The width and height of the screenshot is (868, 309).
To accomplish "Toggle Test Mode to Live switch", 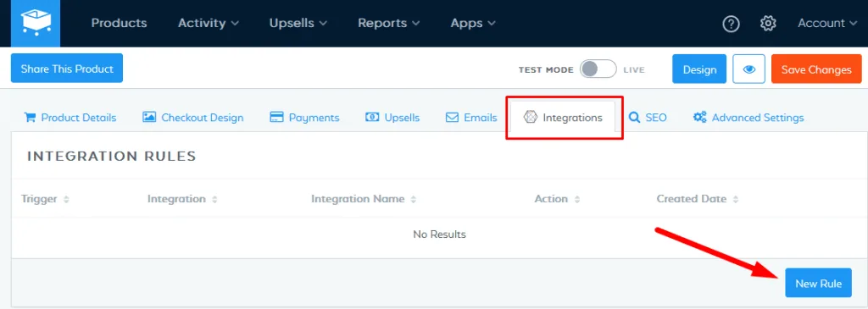I will pos(598,69).
